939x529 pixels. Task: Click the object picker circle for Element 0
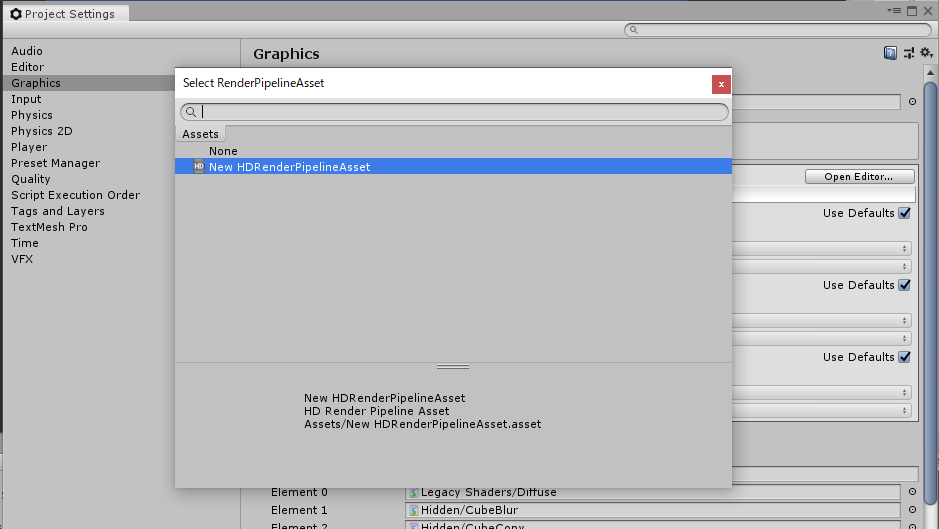click(912, 492)
